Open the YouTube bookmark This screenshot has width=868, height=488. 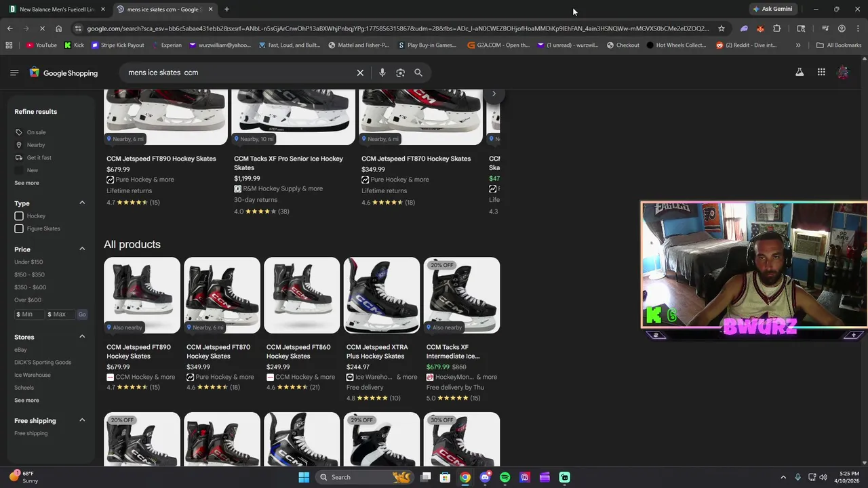[41, 45]
